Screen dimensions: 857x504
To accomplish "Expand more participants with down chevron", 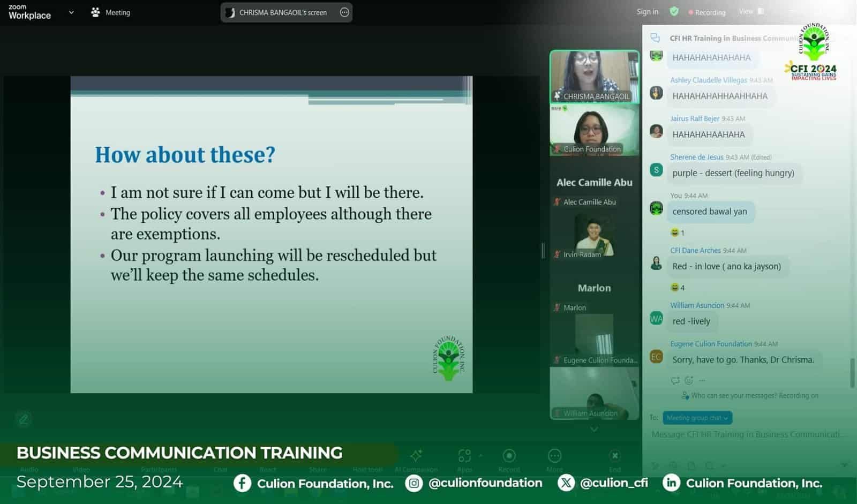I will [594, 429].
